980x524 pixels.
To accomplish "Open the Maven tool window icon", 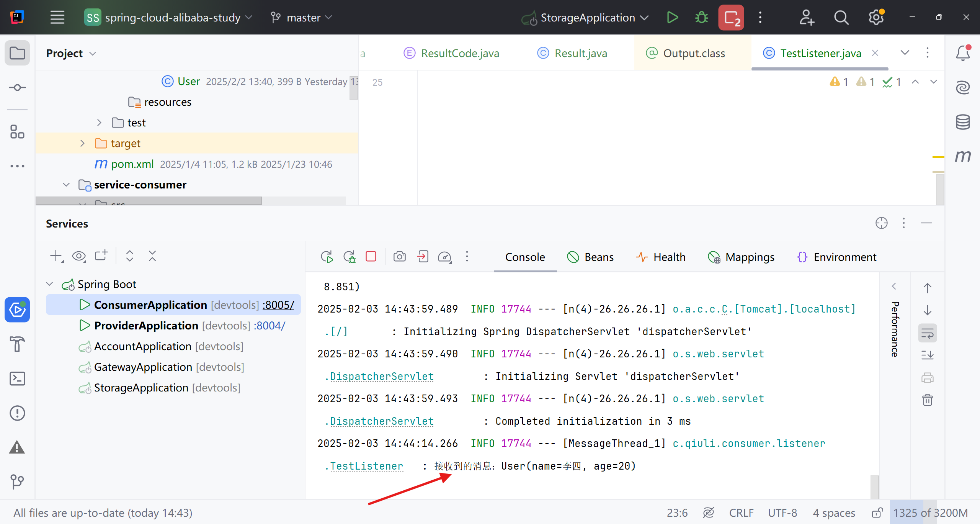I will 962,156.
